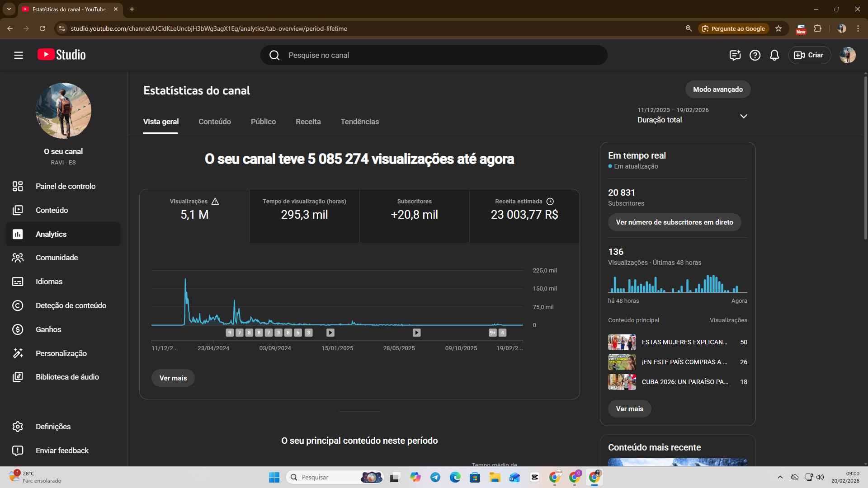The image size is (868, 488).
Task: Open the hamburger navigation menu
Action: (19, 55)
